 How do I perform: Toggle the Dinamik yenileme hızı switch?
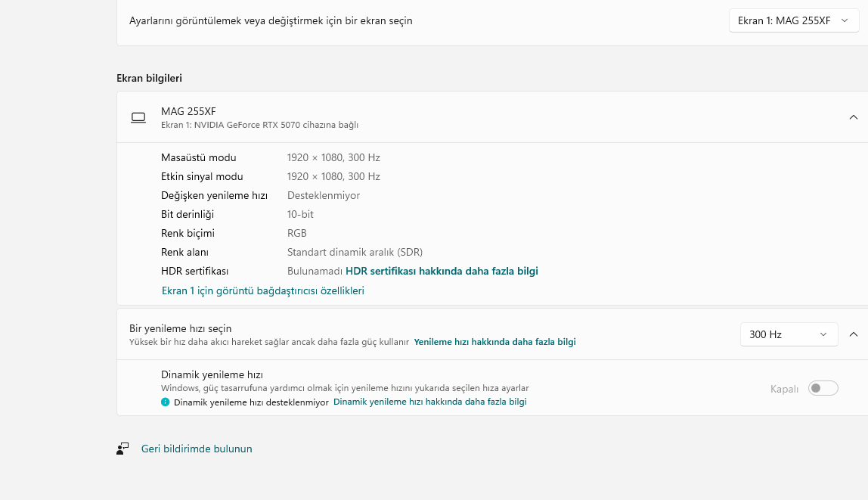(823, 388)
